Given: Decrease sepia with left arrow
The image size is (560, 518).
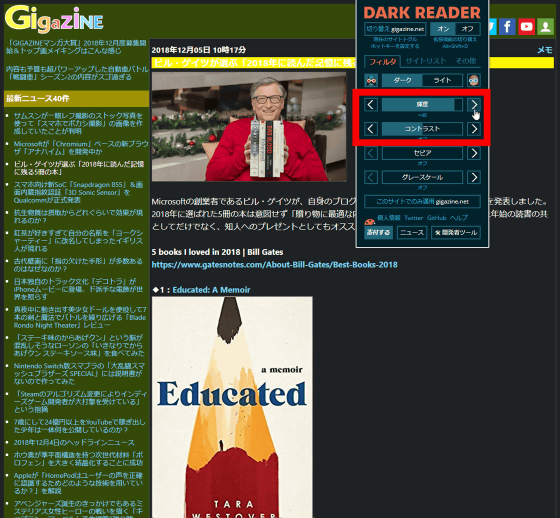Looking at the screenshot, I should tap(371, 153).
